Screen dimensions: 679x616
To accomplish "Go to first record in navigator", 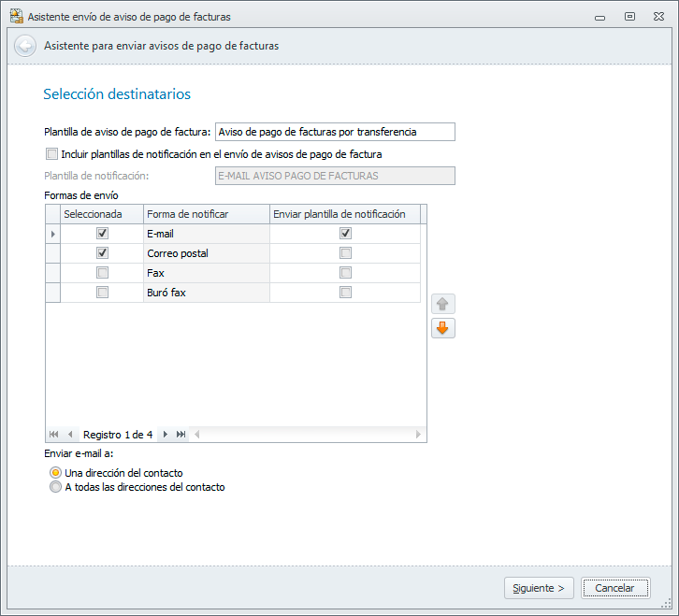I will 53,435.
